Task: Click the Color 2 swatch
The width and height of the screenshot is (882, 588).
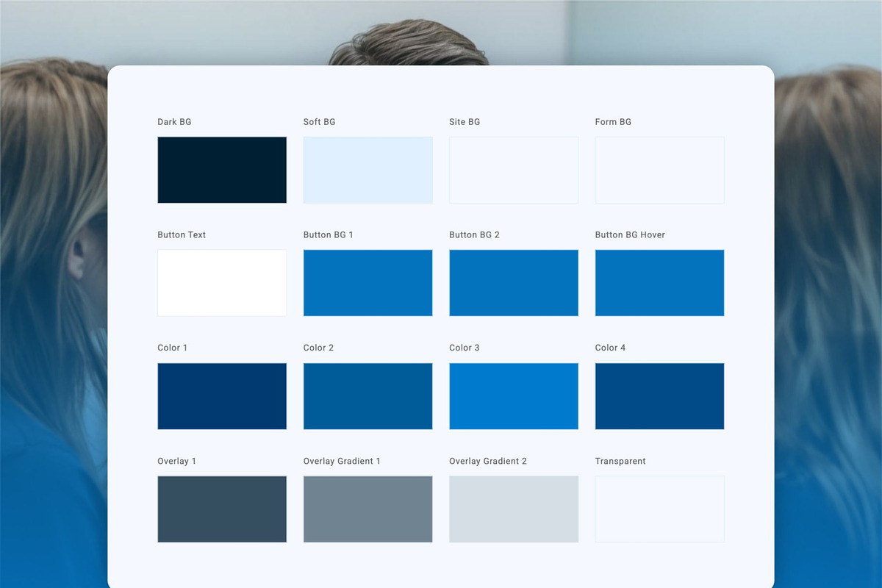Action: [x=368, y=396]
